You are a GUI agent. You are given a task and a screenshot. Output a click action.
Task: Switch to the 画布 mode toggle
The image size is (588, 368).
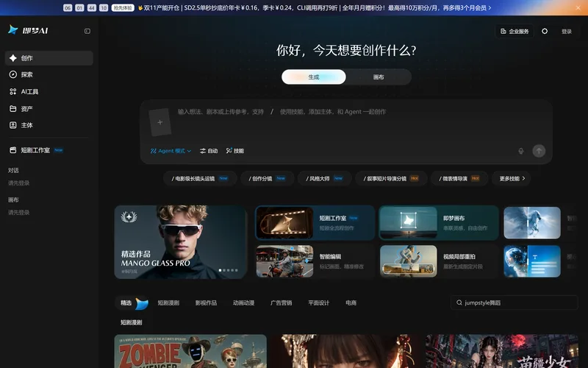pos(379,77)
